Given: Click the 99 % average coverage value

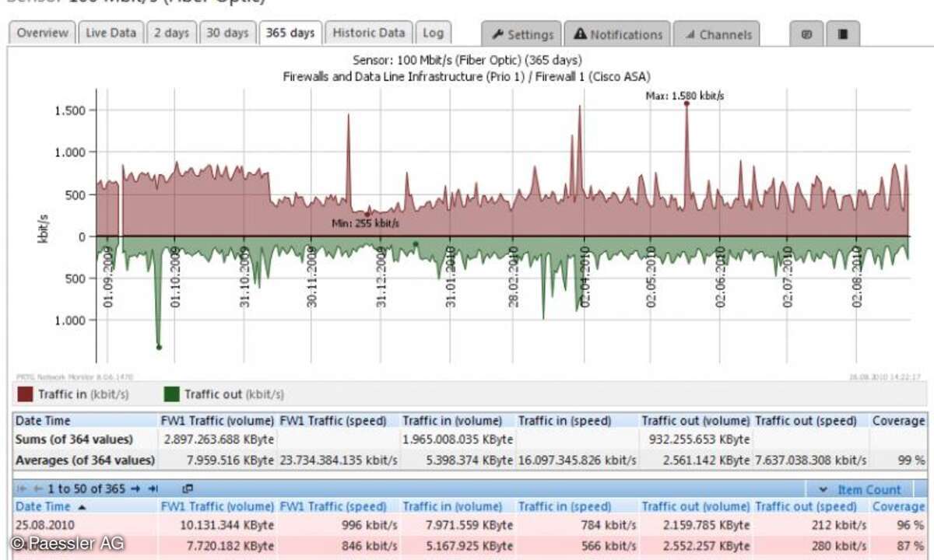Looking at the screenshot, I should (x=911, y=460).
